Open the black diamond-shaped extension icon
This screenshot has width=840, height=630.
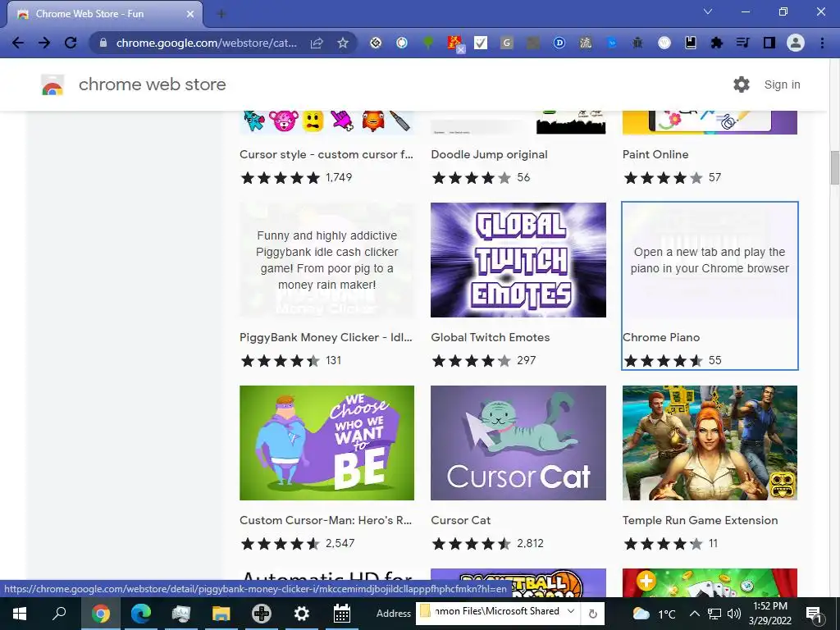376,43
